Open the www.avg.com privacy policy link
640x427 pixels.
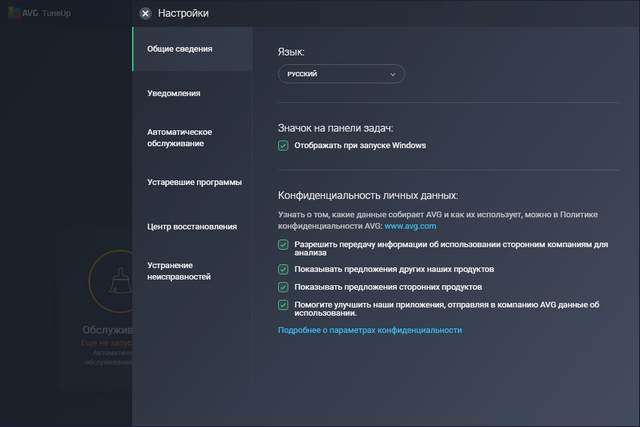click(x=406, y=228)
